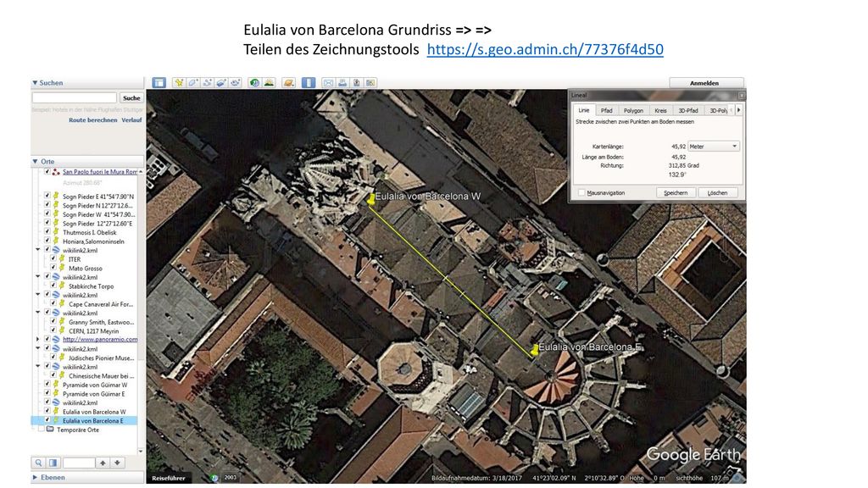Click the View in Google Maps icon
The image size is (868, 488).
click(x=370, y=83)
